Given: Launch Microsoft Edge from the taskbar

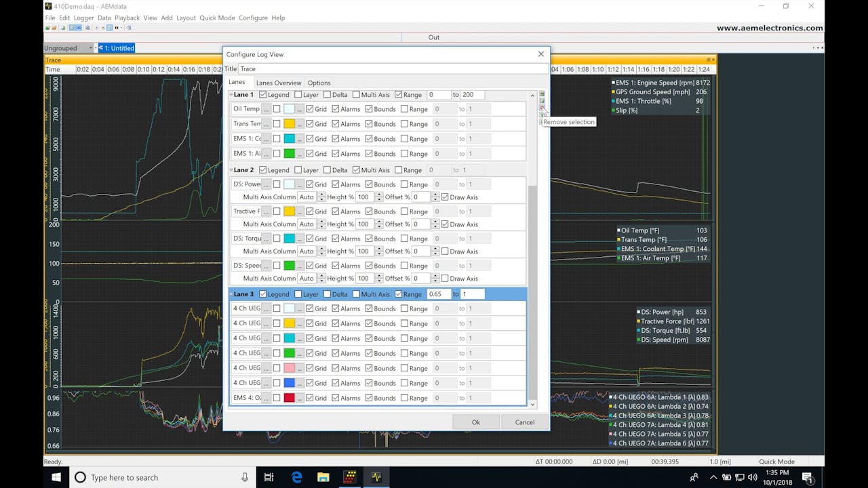Looking at the screenshot, I should (296, 476).
